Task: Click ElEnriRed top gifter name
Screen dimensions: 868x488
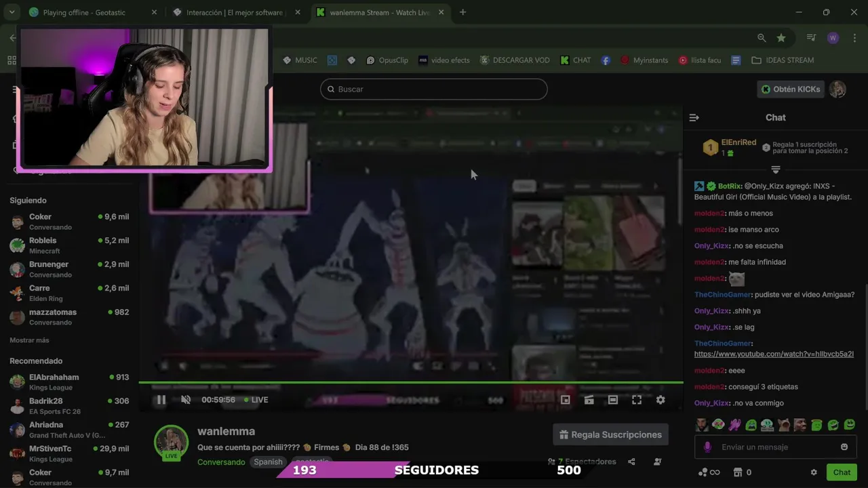Action: pos(738,142)
